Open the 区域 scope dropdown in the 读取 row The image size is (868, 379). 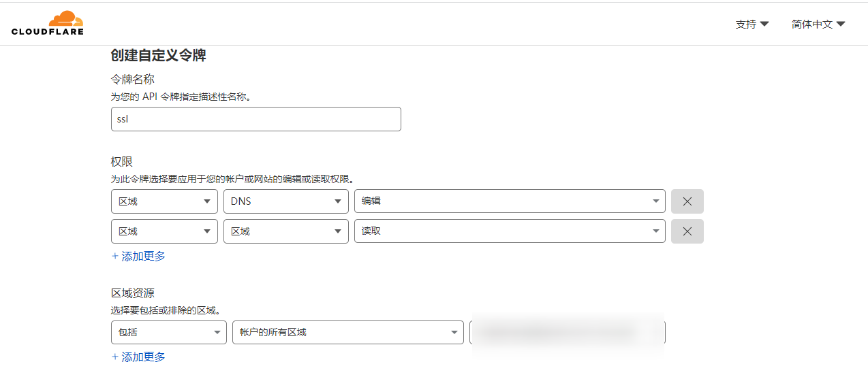164,231
